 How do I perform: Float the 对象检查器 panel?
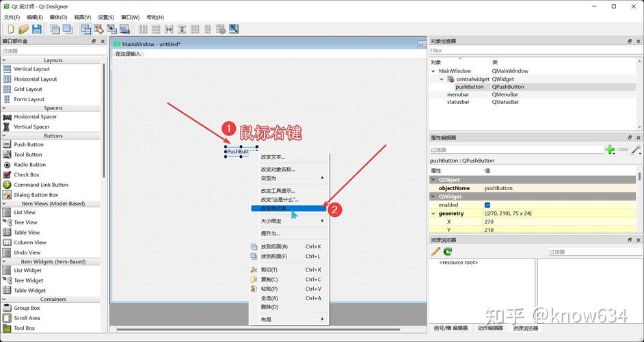630,41
